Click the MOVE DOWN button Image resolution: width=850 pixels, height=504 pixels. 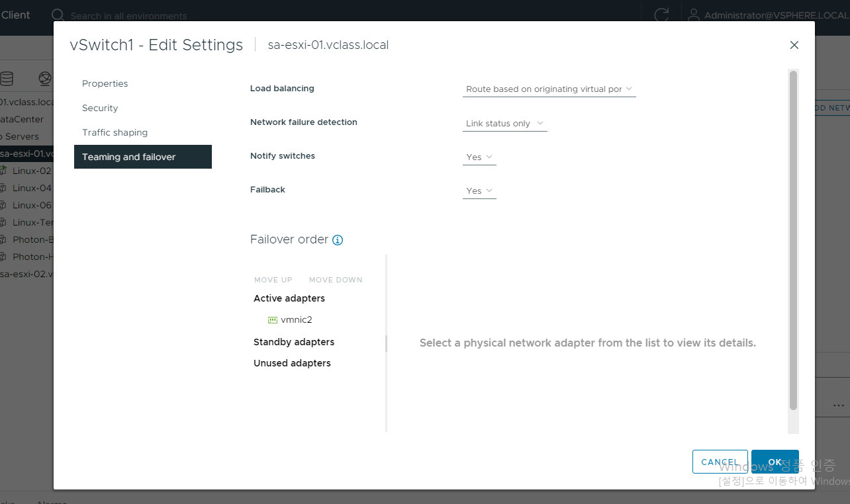point(336,280)
